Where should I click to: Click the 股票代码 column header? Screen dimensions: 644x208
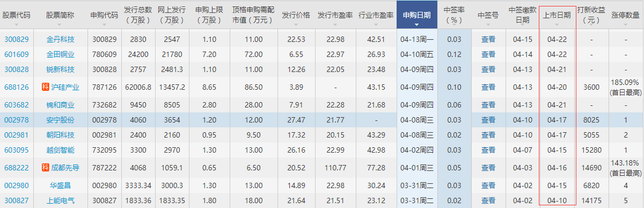pos(16,15)
